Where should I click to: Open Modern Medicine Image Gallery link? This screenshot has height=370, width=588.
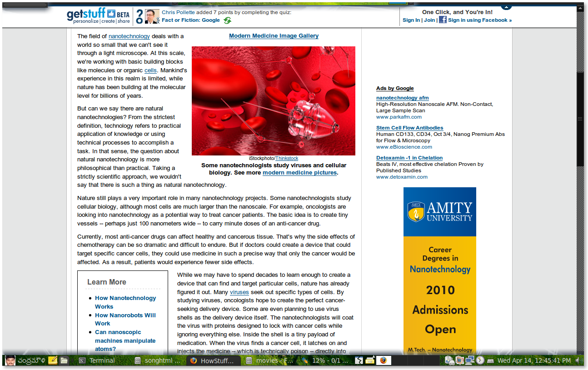(274, 36)
